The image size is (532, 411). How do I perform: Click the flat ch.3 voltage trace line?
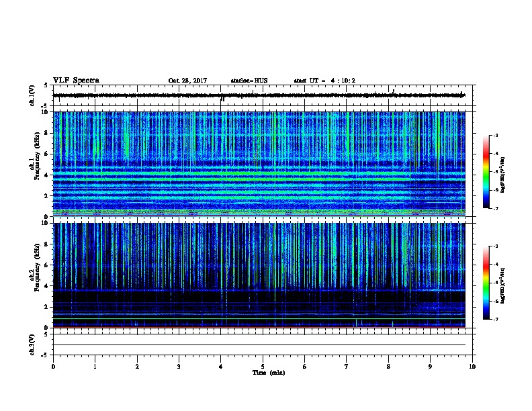pyautogui.click(x=259, y=345)
